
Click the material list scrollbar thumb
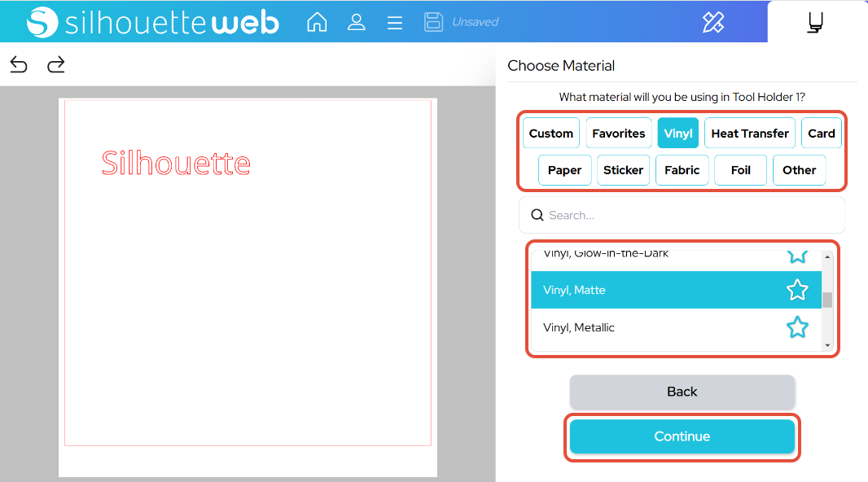click(x=827, y=300)
